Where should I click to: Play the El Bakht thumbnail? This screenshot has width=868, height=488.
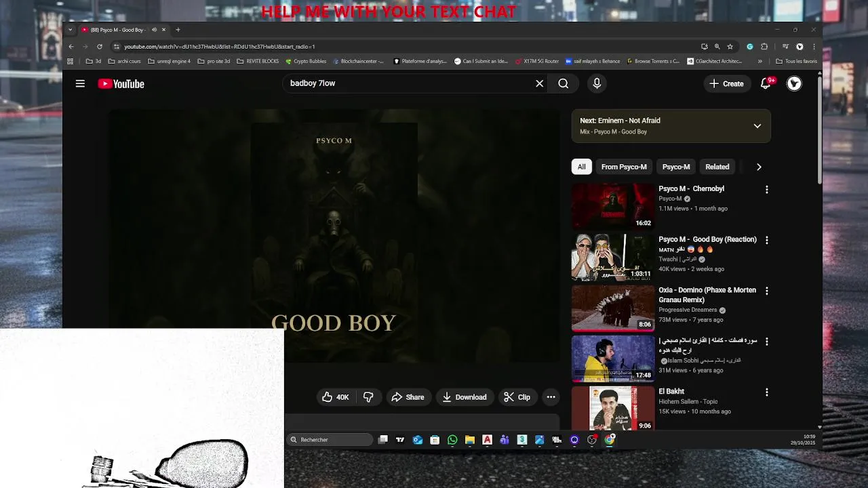613,409
